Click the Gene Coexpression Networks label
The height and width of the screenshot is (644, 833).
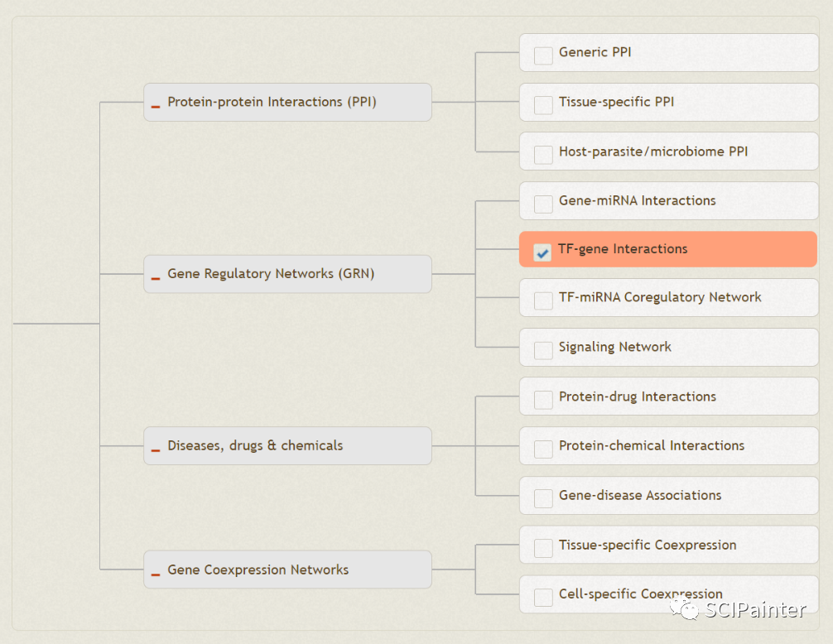[258, 570]
